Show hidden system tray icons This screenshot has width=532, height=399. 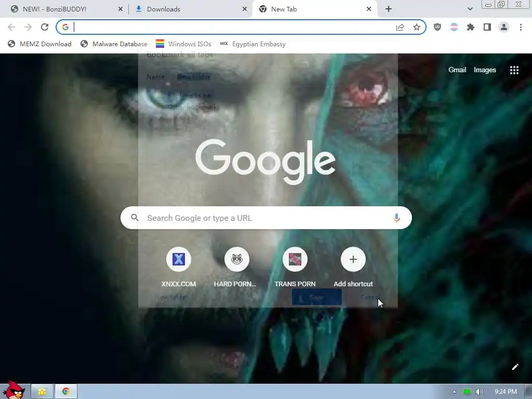(454, 392)
